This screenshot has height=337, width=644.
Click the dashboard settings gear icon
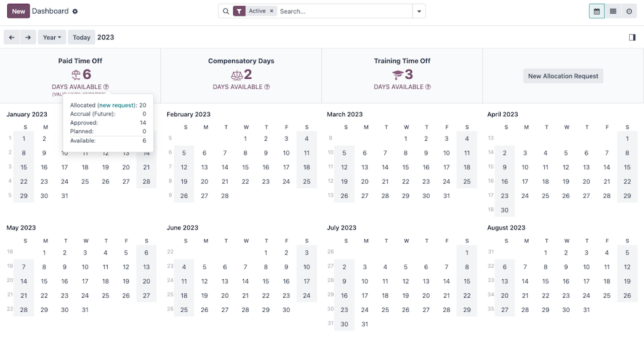click(x=75, y=12)
